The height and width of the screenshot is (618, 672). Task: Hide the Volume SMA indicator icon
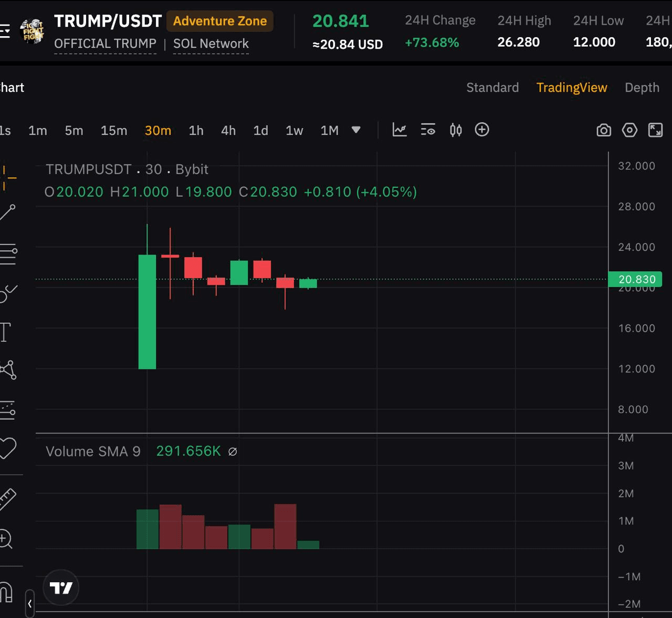pyautogui.click(x=233, y=452)
